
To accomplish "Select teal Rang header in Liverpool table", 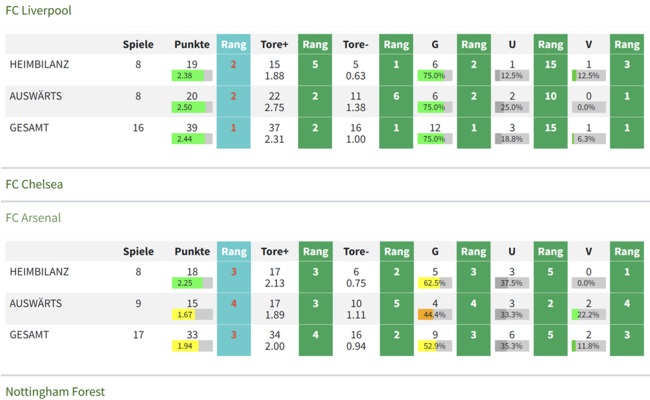I will [233, 44].
